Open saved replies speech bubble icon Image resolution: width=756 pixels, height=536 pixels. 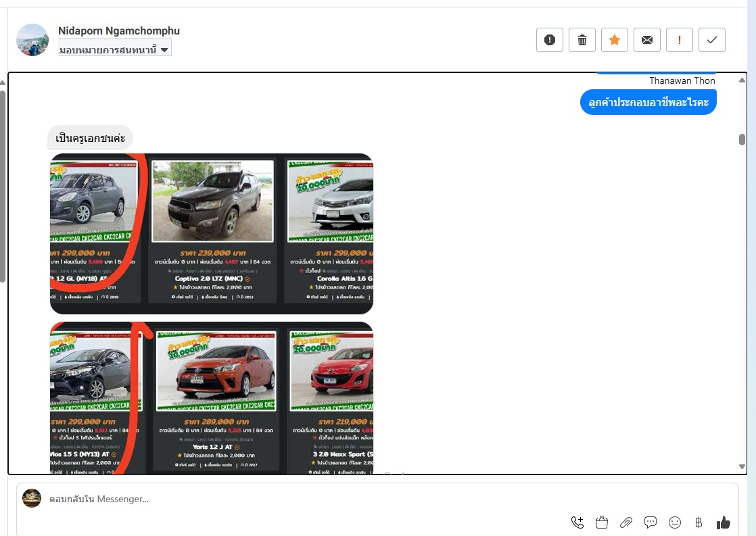pos(651,522)
